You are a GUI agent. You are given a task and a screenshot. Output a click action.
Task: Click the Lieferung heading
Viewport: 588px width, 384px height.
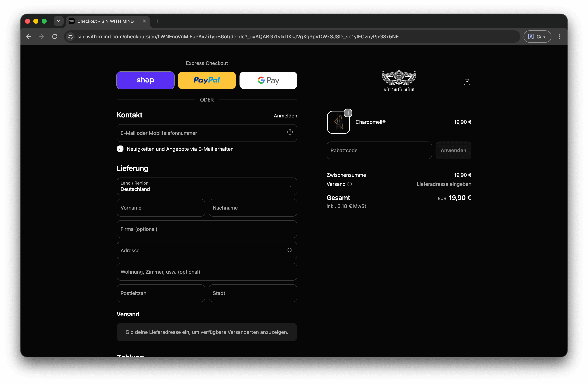(132, 168)
